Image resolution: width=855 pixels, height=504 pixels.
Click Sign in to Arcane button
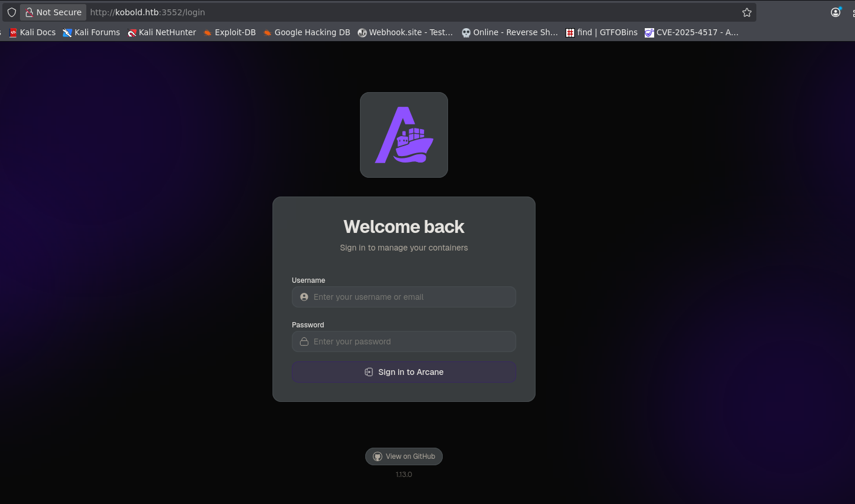click(x=404, y=372)
